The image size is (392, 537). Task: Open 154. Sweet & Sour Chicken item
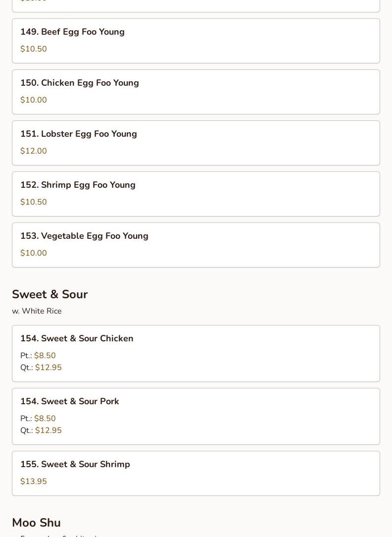(77, 338)
